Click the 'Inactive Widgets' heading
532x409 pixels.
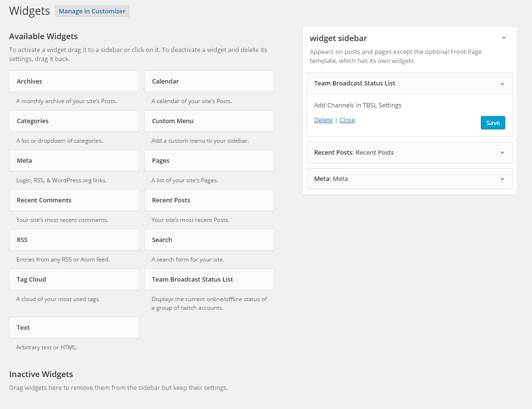tap(41, 374)
